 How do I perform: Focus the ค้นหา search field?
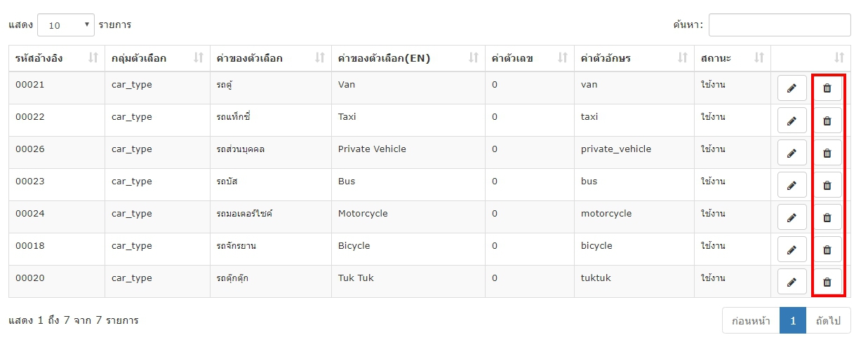780,25
